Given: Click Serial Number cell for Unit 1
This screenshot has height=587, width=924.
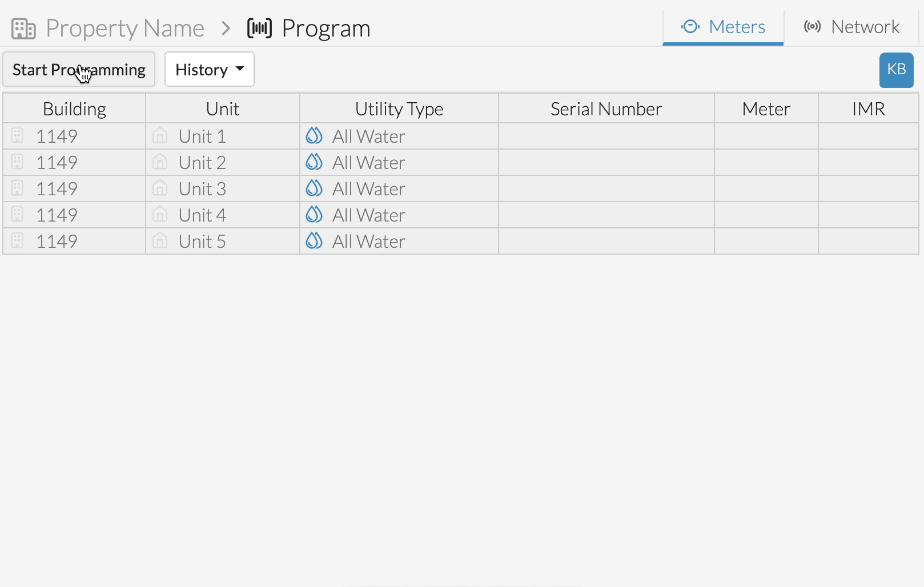Looking at the screenshot, I should pyautogui.click(x=606, y=136).
